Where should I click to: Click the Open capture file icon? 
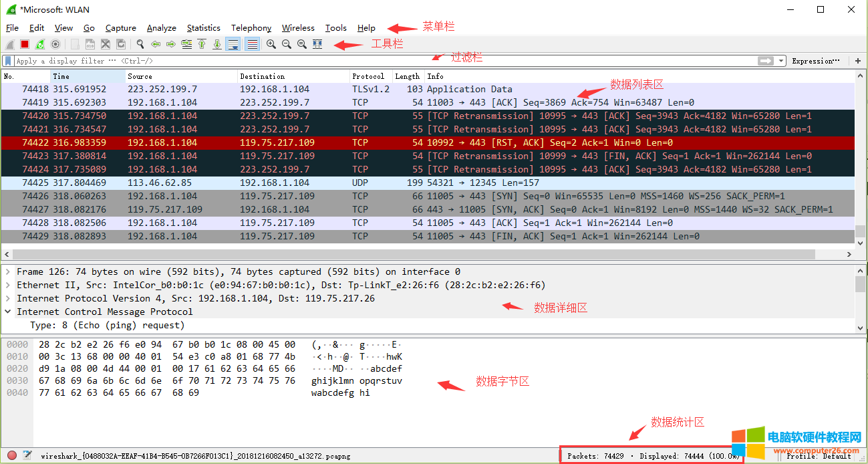tap(75, 44)
